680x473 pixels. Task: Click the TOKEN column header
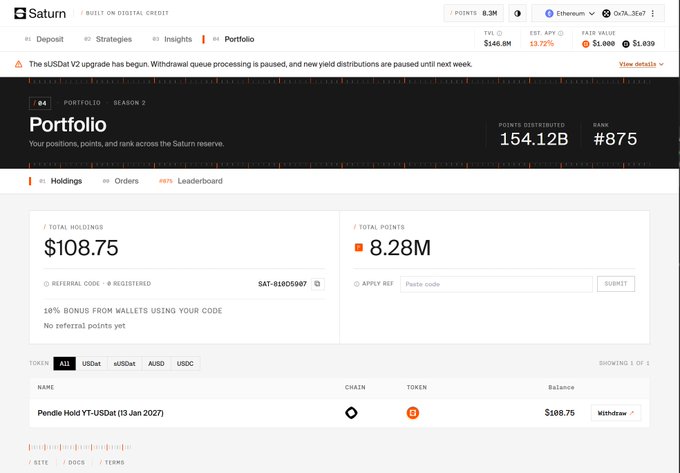click(x=417, y=388)
